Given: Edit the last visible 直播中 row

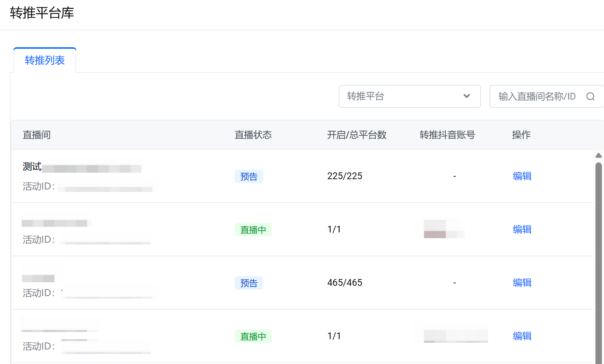Looking at the screenshot, I should 522,336.
